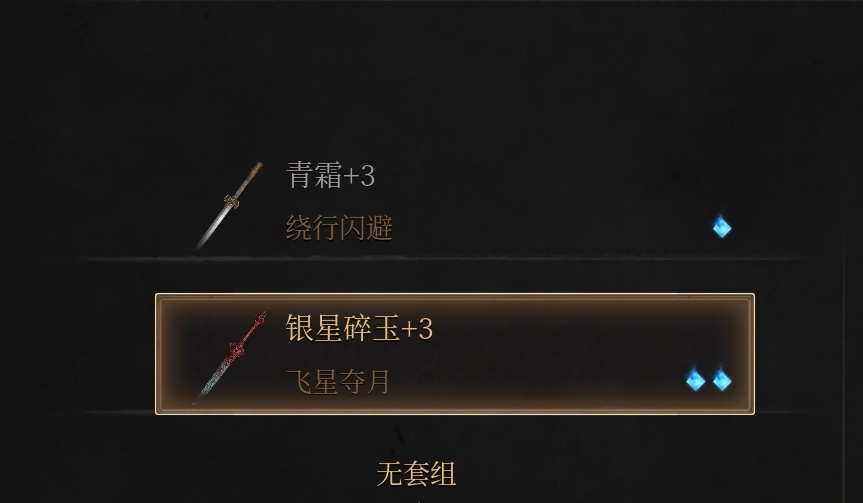Click the red ornate guard of 银星碎玉 sword
The height and width of the screenshot is (503, 863).
pyautogui.click(x=237, y=348)
